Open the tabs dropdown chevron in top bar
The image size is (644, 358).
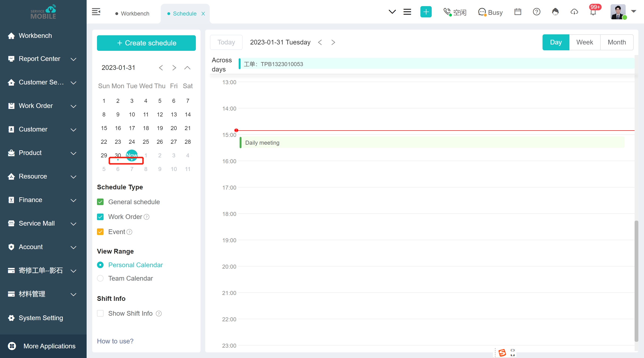(x=392, y=12)
